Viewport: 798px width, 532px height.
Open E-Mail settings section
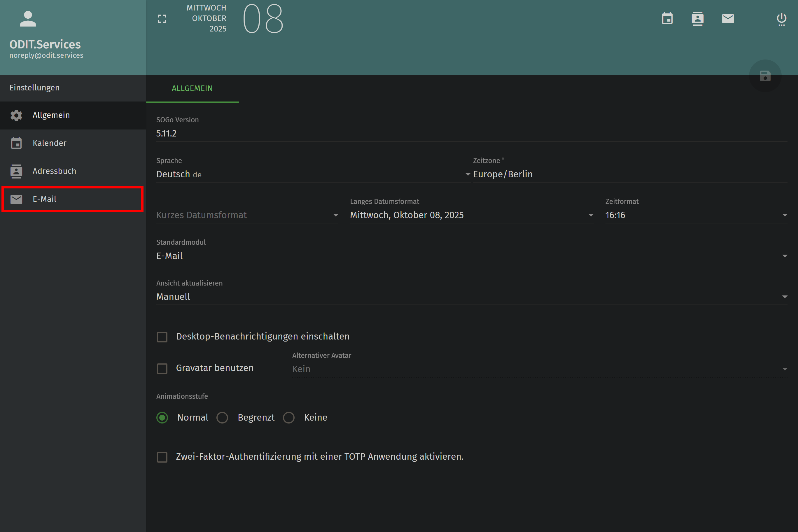tap(44, 199)
